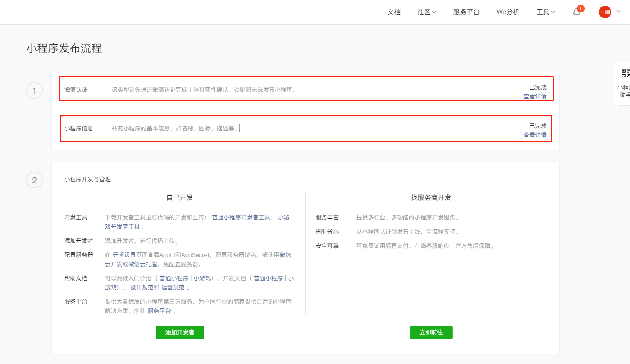Click the 服务丰富 label
The image size is (630, 364).
pos(327,217)
